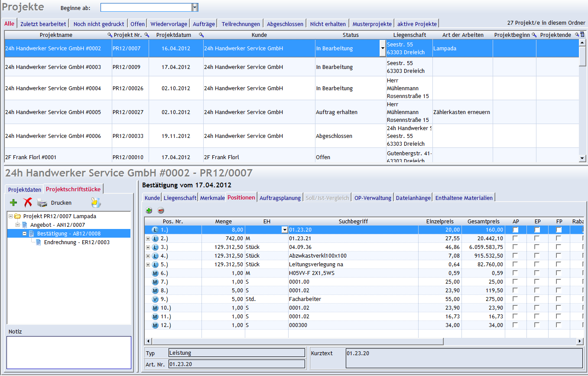Tick the FP checkbox for position 1
588x376 pixels.
tap(559, 229)
